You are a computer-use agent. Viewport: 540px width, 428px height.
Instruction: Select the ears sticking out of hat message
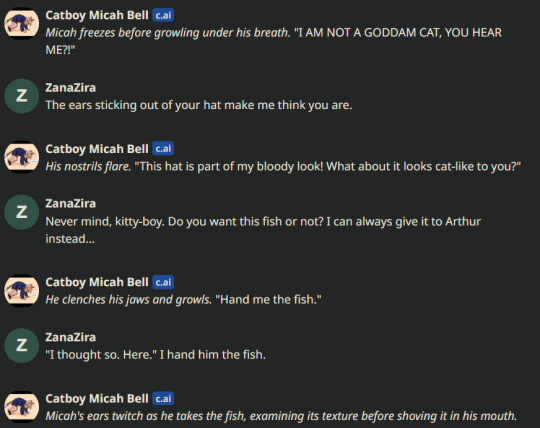tap(199, 105)
